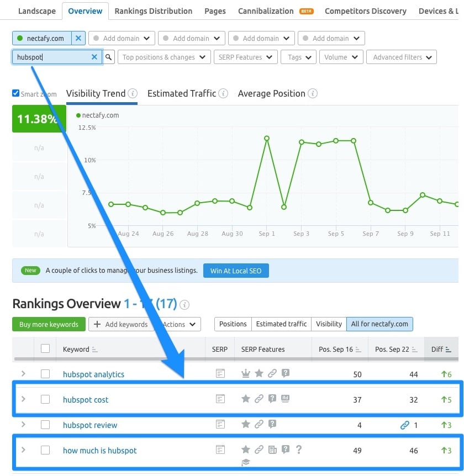Select the Visibility view button
Viewport: 464px width, 476px height.
329,324
